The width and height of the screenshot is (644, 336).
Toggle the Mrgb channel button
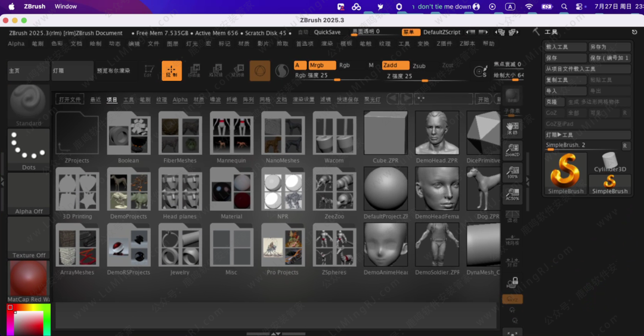(321, 66)
